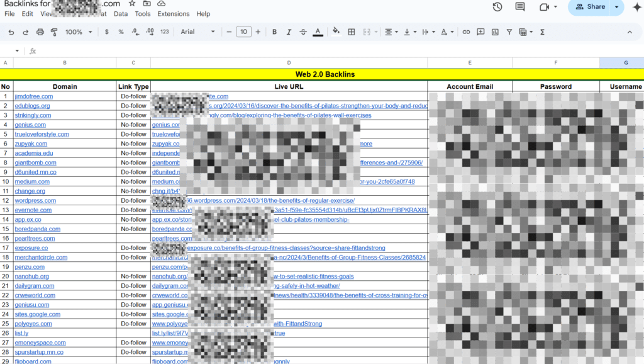Format as percent
The width and height of the screenshot is (644, 364).
tap(121, 32)
